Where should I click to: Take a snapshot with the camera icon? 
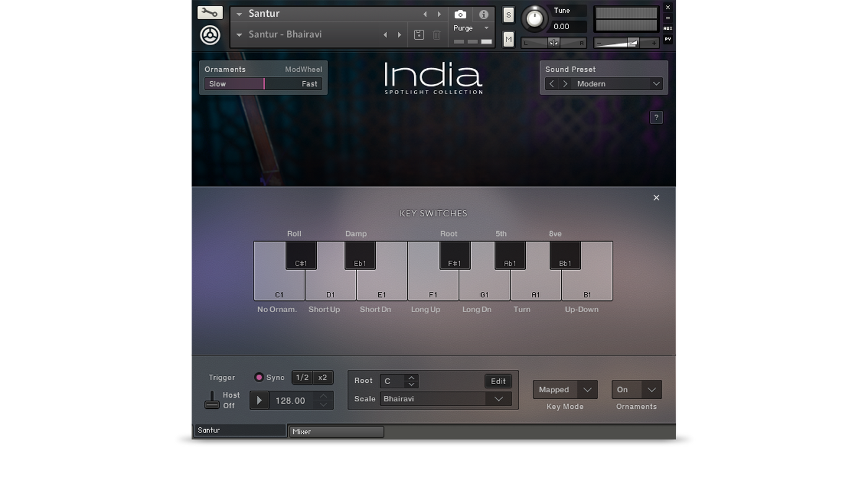point(460,14)
